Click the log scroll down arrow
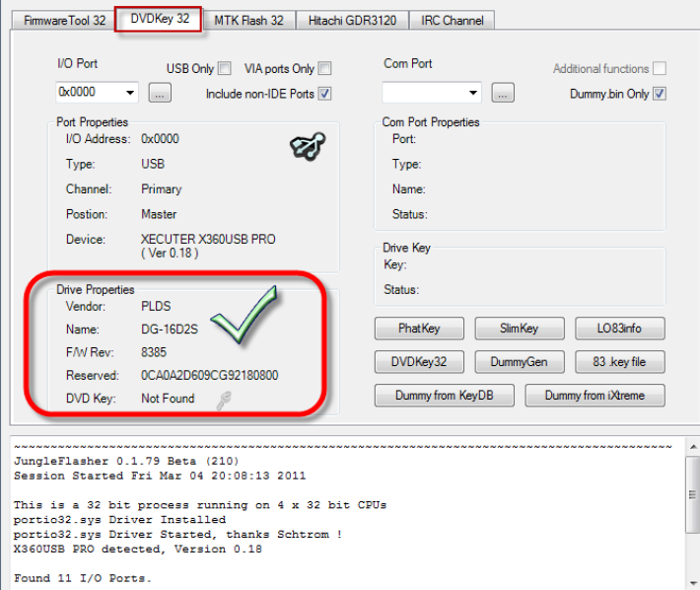Screen dimensions: 700x590 [x=693, y=582]
